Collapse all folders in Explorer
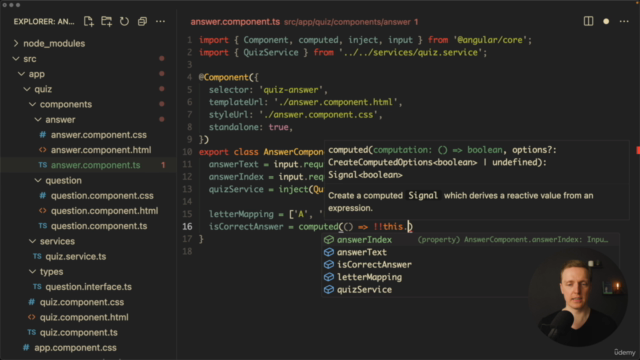 tap(142, 21)
